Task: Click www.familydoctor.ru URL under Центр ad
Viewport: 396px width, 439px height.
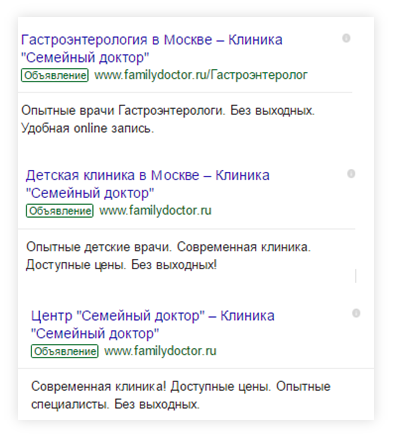Action: coord(160,351)
